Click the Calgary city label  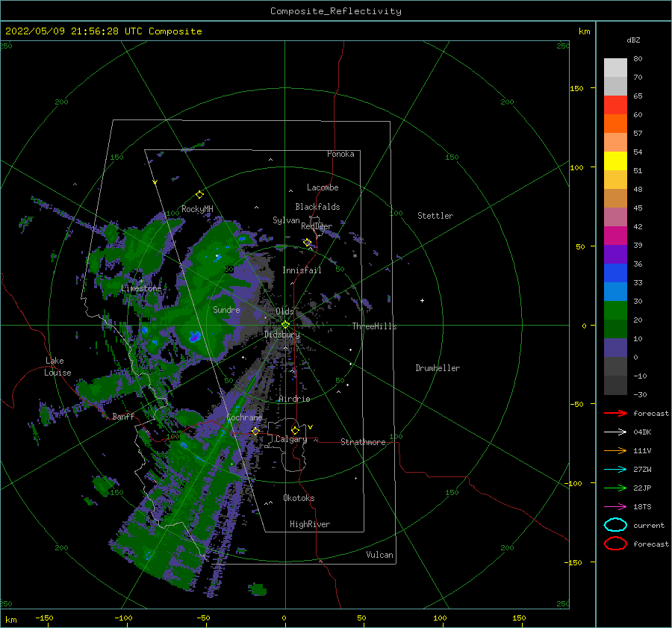point(291,439)
